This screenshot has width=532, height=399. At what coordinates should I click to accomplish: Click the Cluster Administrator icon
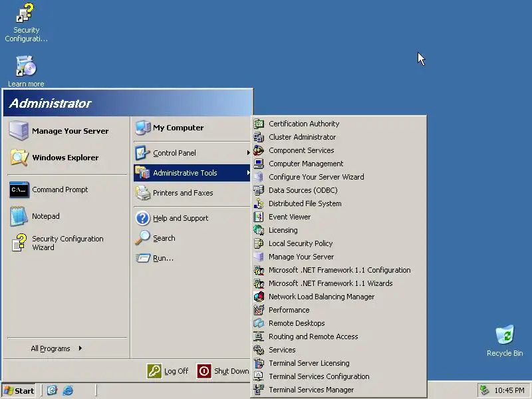[259, 137]
